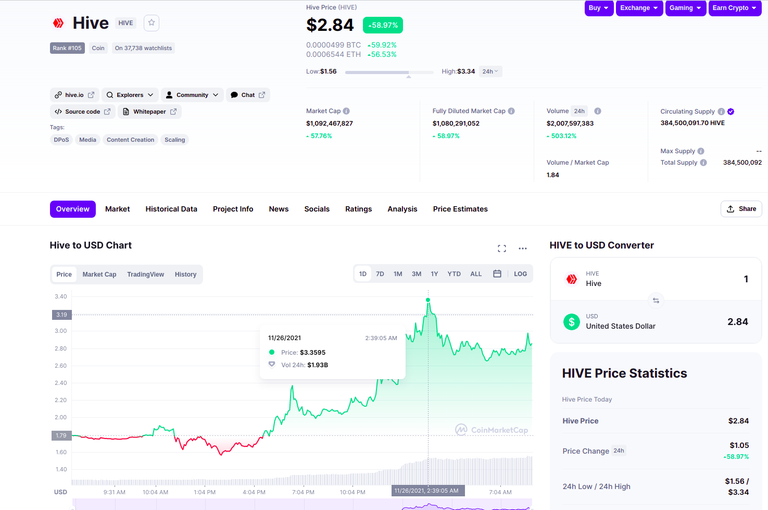Switch to the Market tab
Image resolution: width=768 pixels, height=510 pixels.
coord(118,209)
